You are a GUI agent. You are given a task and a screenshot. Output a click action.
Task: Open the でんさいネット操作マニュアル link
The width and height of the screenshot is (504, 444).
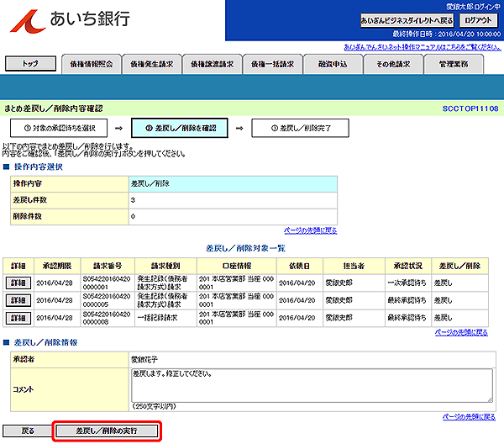click(423, 48)
